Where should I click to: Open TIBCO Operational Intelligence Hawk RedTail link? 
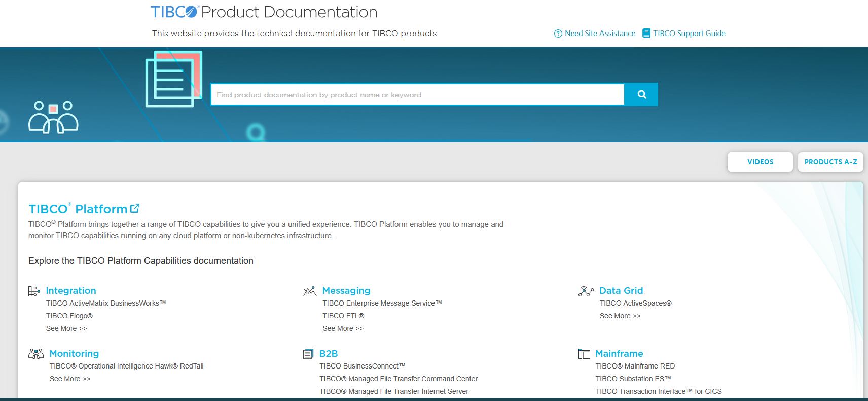[127, 366]
